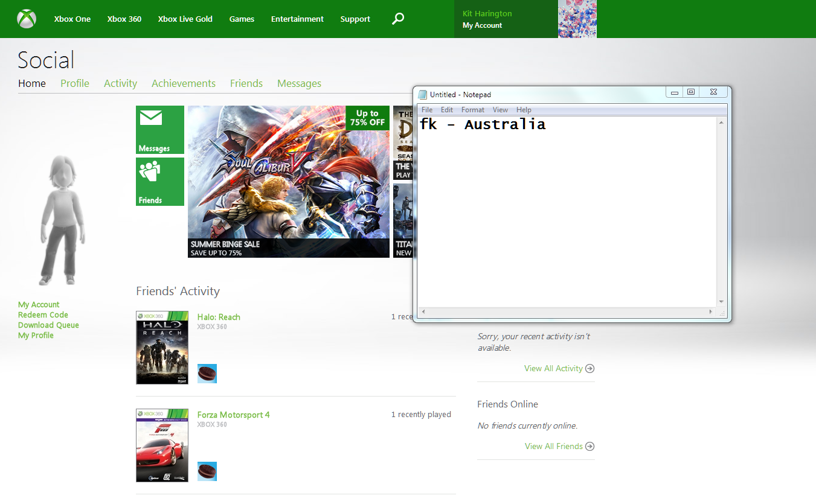Click the Notepad scroll up arrow
The height and width of the screenshot is (504, 816).
[x=721, y=123]
